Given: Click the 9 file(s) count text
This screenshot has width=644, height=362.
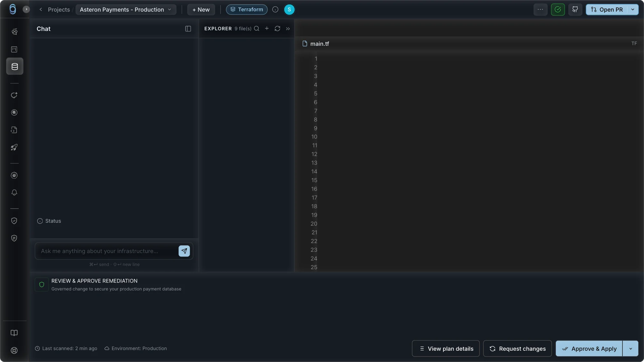Looking at the screenshot, I should click(x=243, y=29).
